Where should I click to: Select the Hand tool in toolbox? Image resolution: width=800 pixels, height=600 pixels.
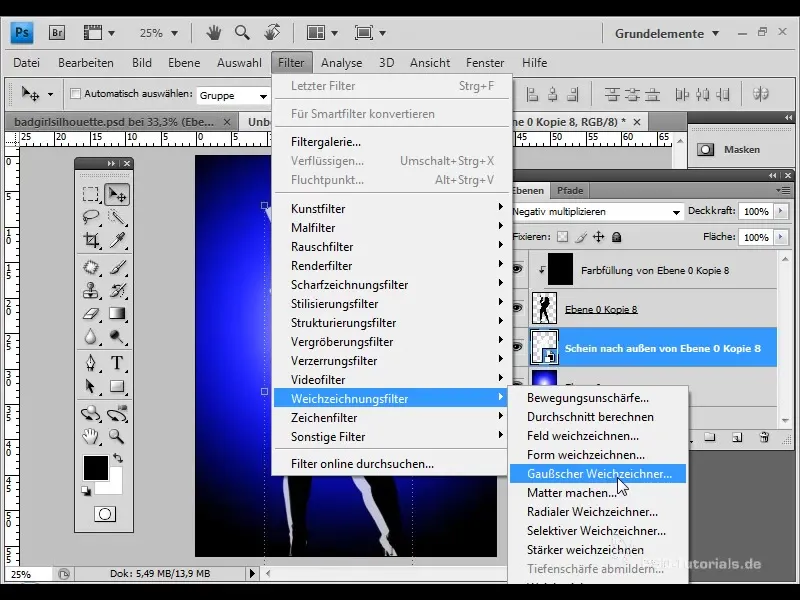(x=91, y=436)
